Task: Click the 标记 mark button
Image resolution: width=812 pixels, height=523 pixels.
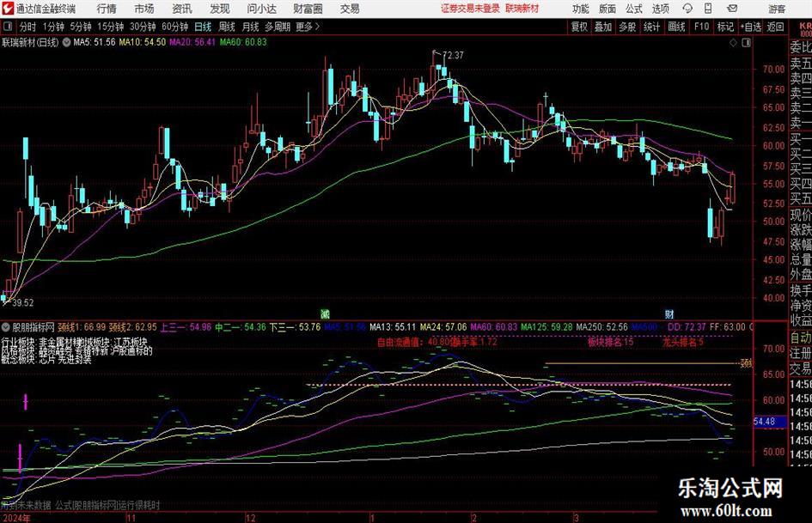Action: point(725,27)
